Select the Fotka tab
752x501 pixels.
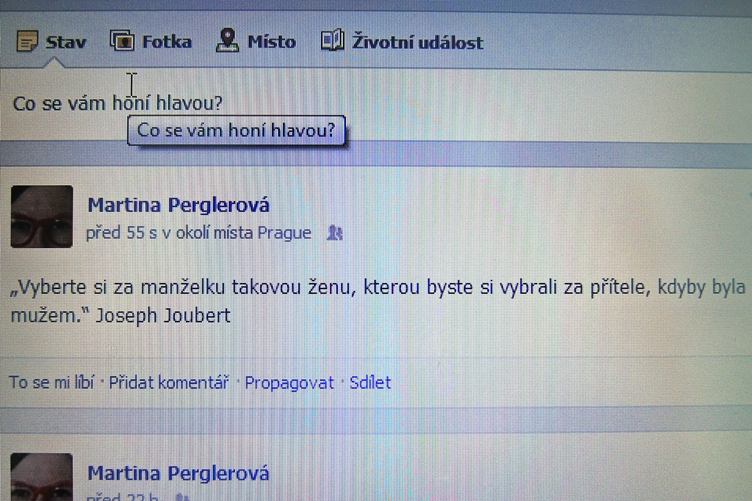[151, 41]
